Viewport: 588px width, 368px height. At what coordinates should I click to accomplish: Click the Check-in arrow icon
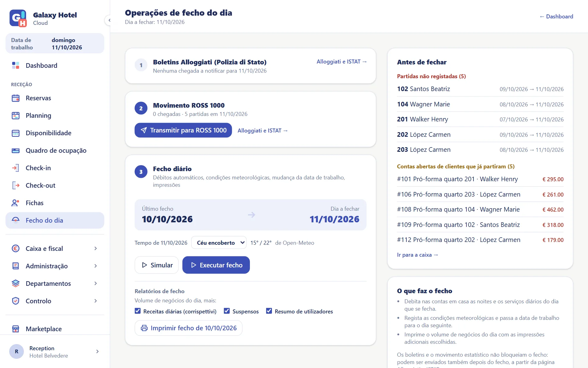click(16, 168)
